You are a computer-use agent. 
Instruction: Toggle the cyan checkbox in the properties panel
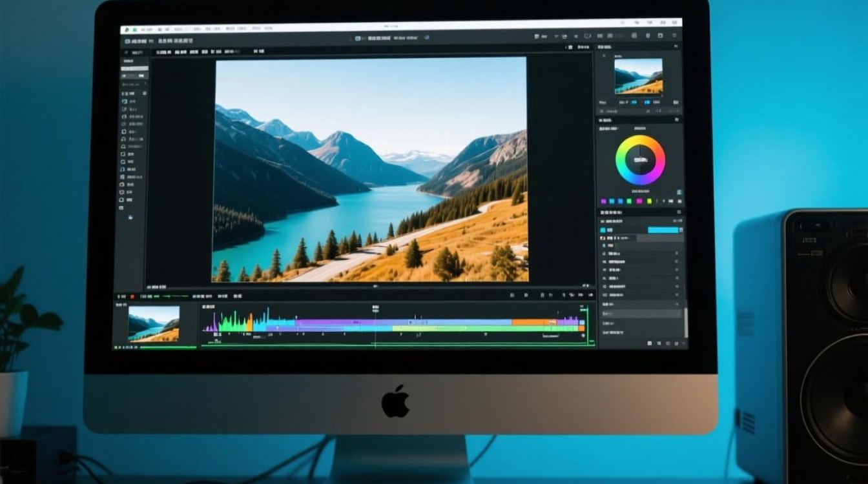(x=603, y=230)
